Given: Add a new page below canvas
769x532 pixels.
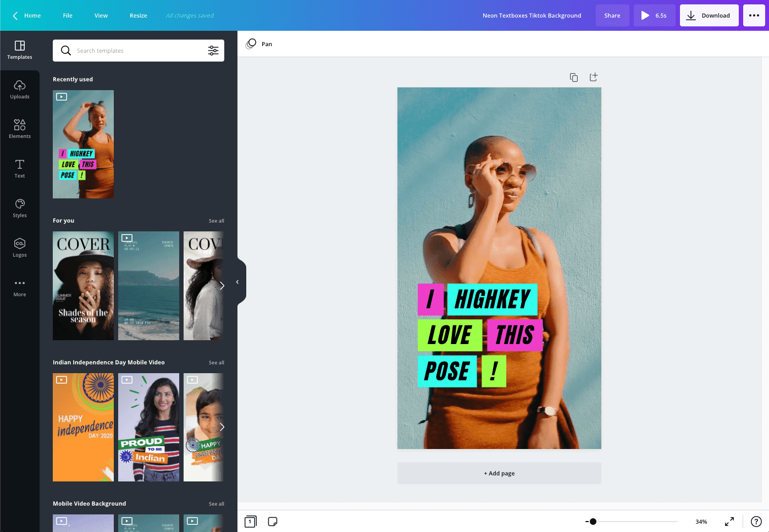Looking at the screenshot, I should point(499,473).
